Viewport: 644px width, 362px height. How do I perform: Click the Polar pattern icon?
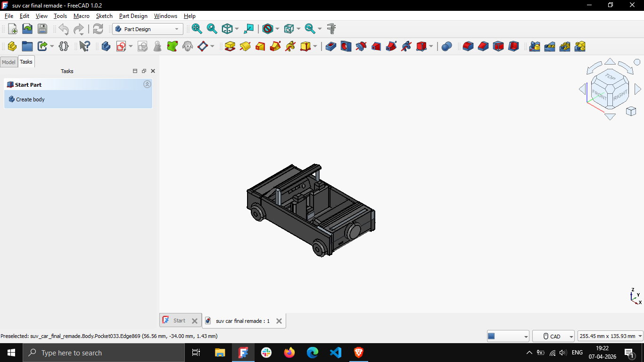[565, 46]
